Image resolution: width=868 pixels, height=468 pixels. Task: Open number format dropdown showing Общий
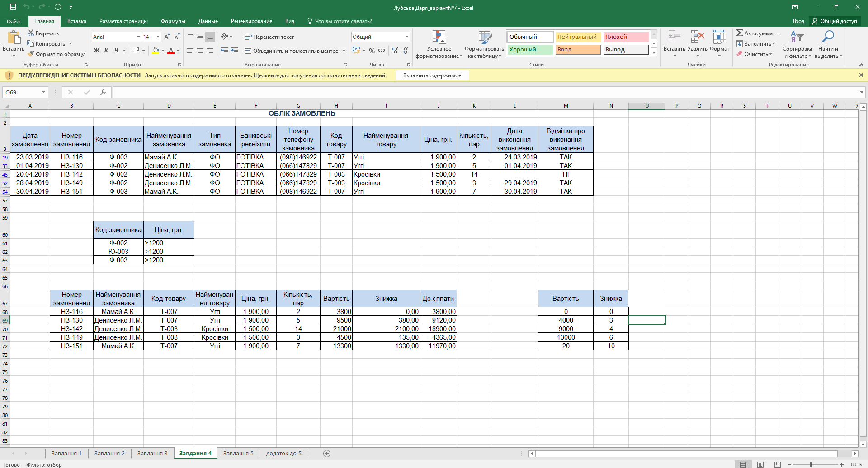(x=407, y=37)
